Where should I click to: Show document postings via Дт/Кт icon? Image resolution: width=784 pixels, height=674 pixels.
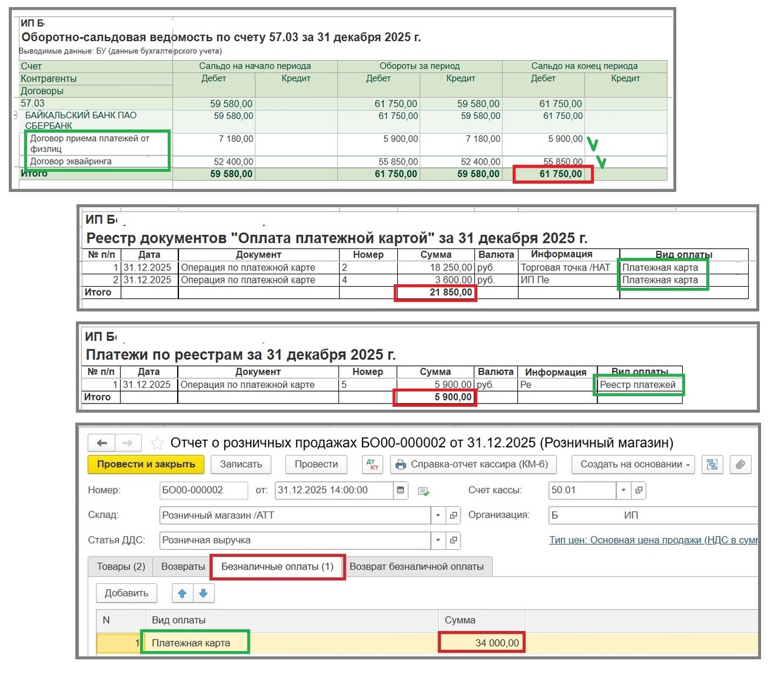click(372, 464)
